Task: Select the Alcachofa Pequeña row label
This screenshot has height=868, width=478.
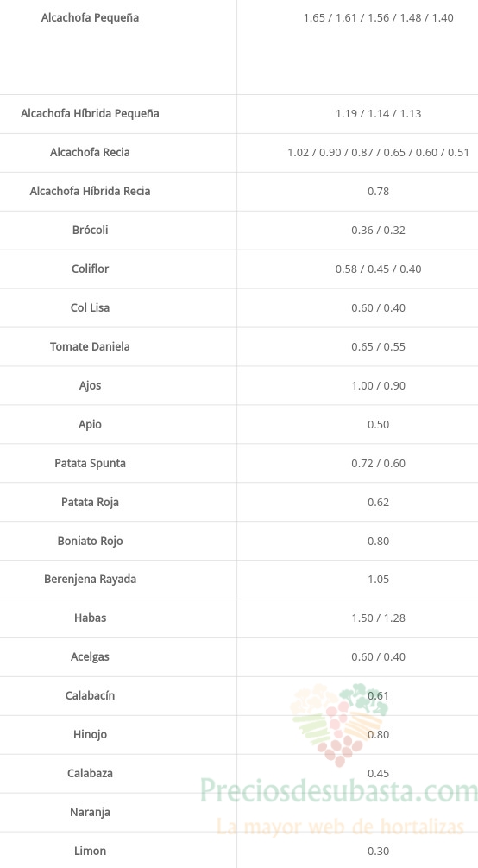Action: 91,18
